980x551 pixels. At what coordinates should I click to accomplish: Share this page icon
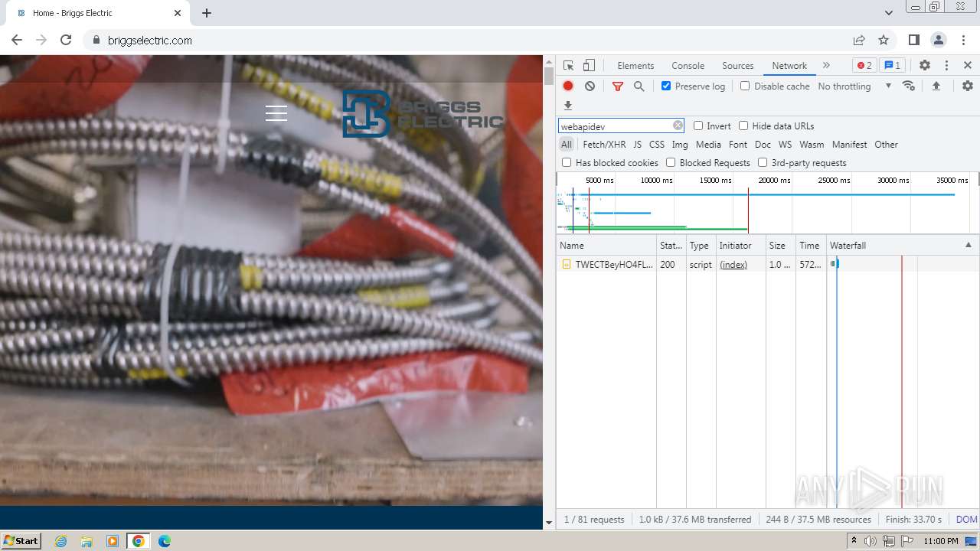[x=859, y=41]
